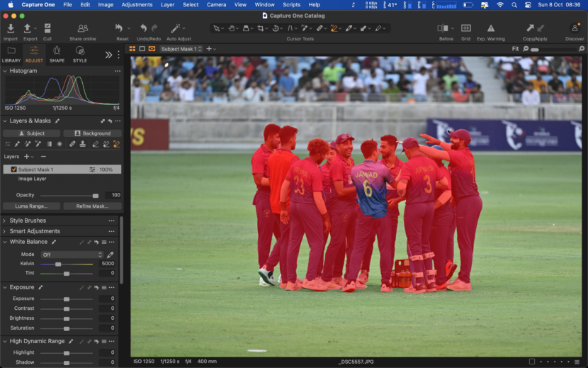The image size is (588, 368).
Task: Collapse the Histogram panel
Action: pos(5,71)
